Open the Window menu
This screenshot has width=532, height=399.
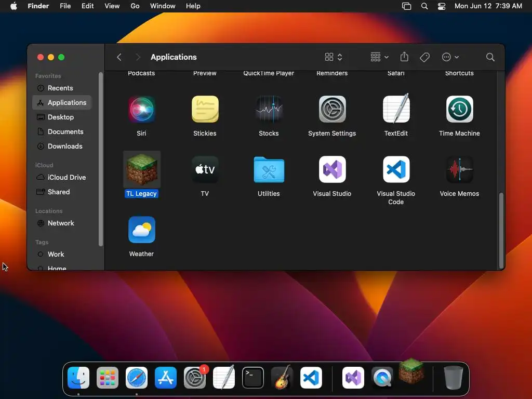(x=163, y=6)
